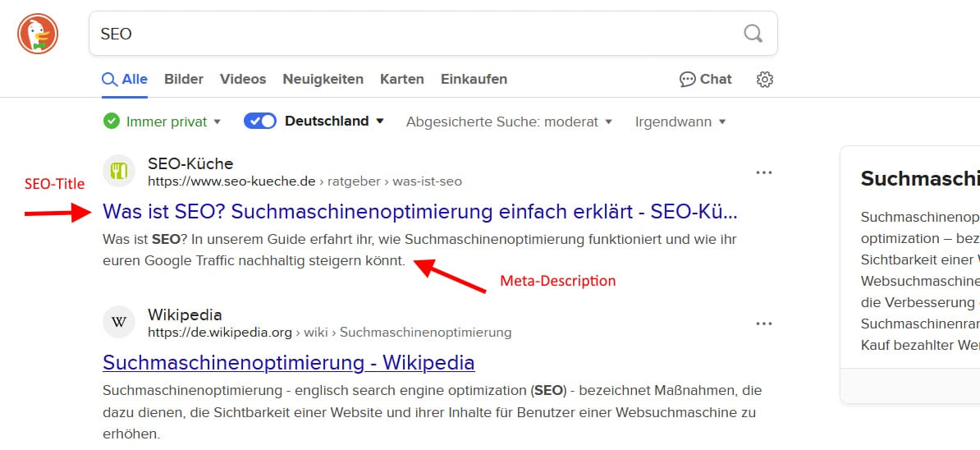The width and height of the screenshot is (980, 450).
Task: Switch to the Einkaufen tab
Action: pos(474,80)
